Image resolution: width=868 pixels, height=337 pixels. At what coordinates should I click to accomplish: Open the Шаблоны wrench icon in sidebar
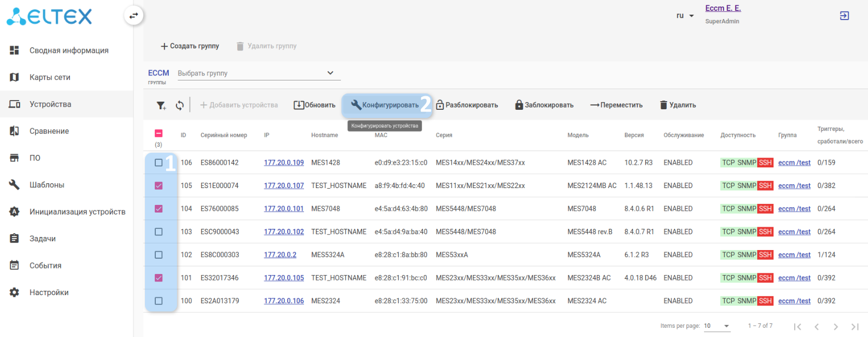click(x=15, y=185)
